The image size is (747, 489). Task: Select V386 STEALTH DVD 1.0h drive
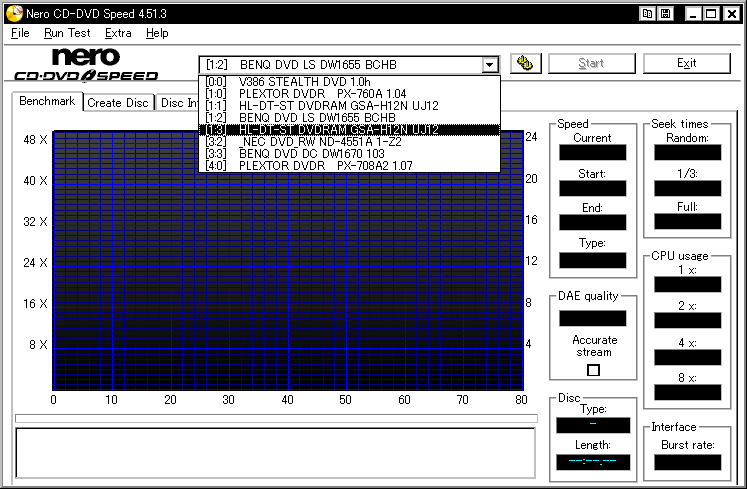(349, 82)
